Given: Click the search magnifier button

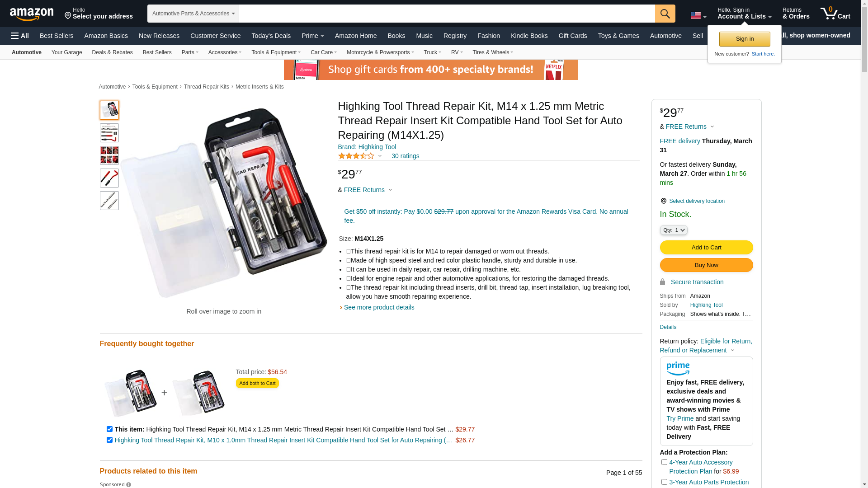Looking at the screenshot, I should click(665, 14).
